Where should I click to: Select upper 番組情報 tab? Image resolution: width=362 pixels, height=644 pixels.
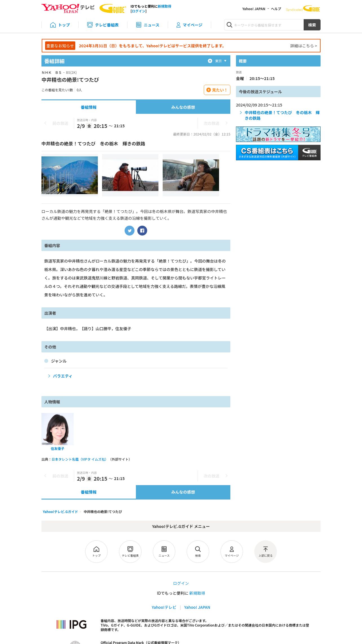click(x=89, y=107)
